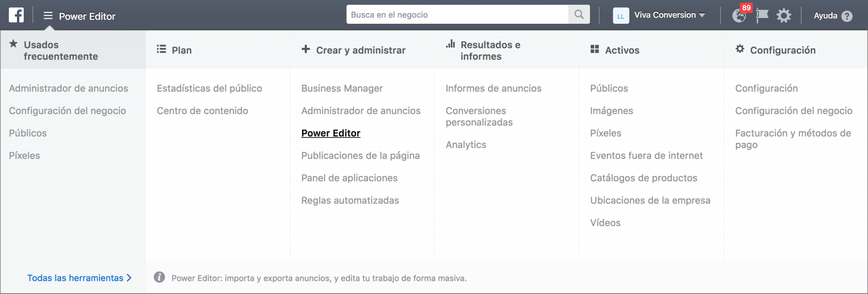Click the Crear y administrar heading
This screenshot has width=868, height=294.
tap(361, 50)
